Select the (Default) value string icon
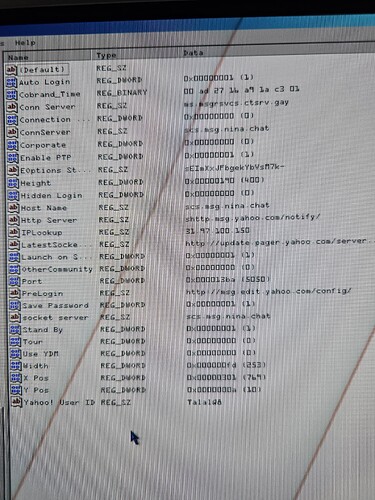 point(11,69)
